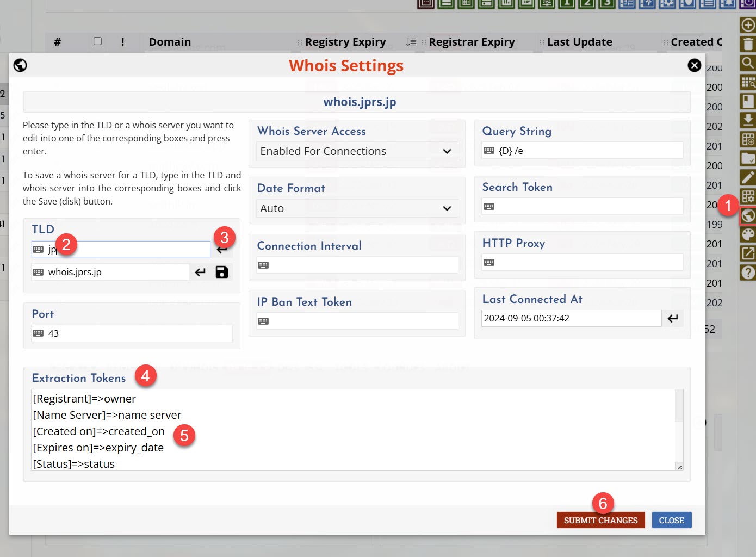Image resolution: width=756 pixels, height=557 pixels.
Task: Close Whois Settings with the X icon
Action: point(694,65)
